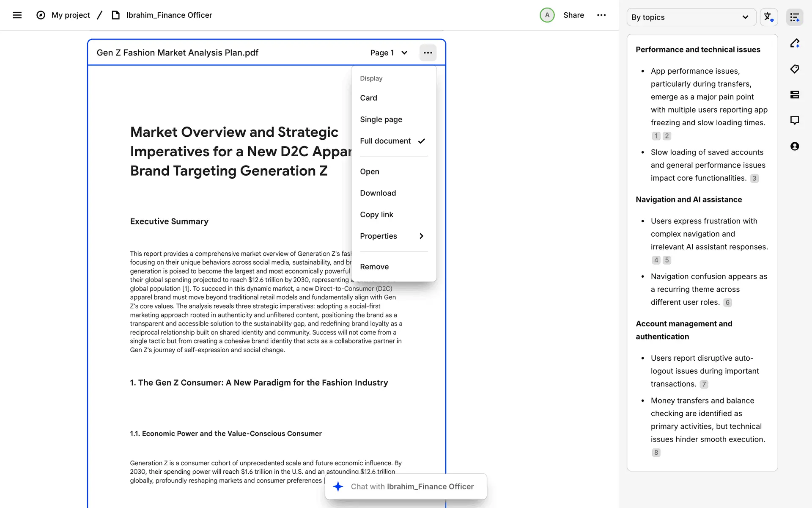This screenshot has height=508, width=812.
Task: Expand the Page 1 dropdown
Action: point(389,53)
